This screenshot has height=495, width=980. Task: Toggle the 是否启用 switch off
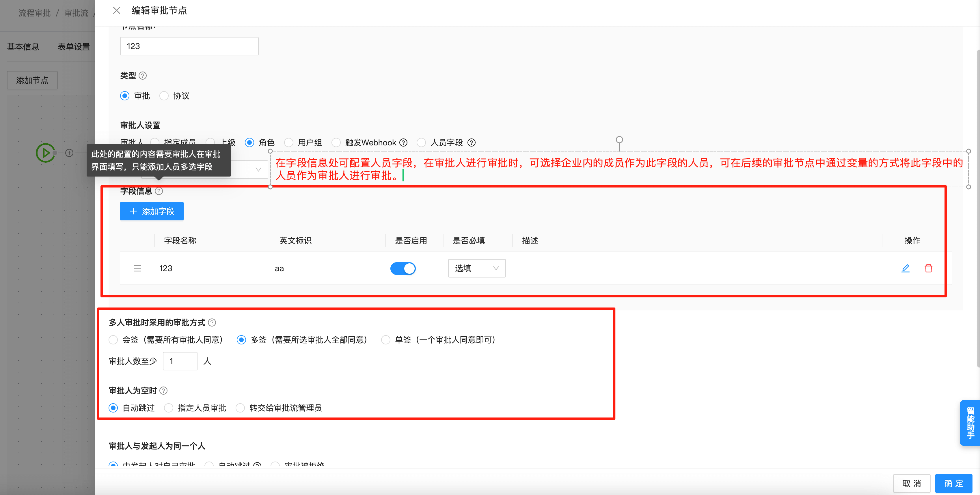403,268
